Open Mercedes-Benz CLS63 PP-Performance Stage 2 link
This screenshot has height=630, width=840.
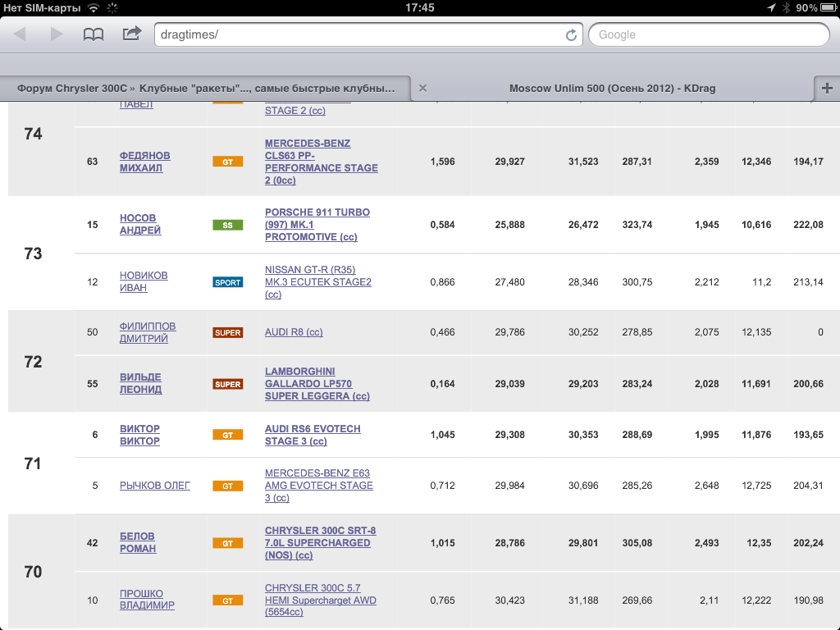tap(321, 162)
